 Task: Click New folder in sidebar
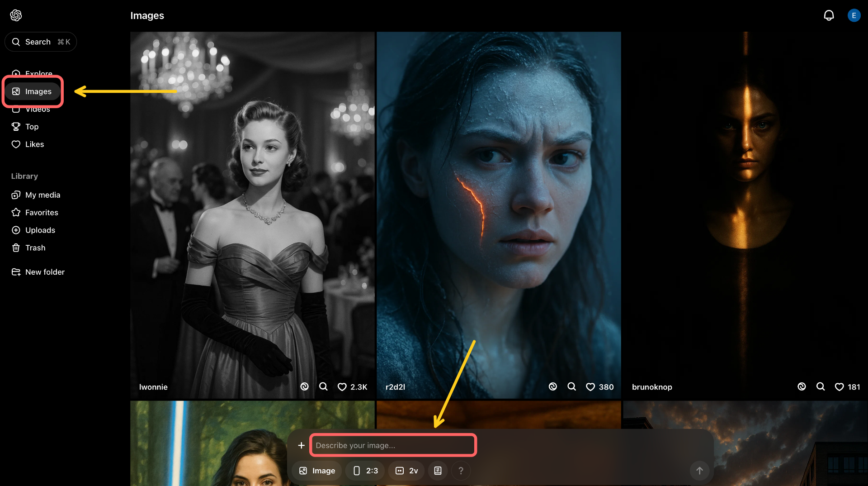[x=45, y=272]
